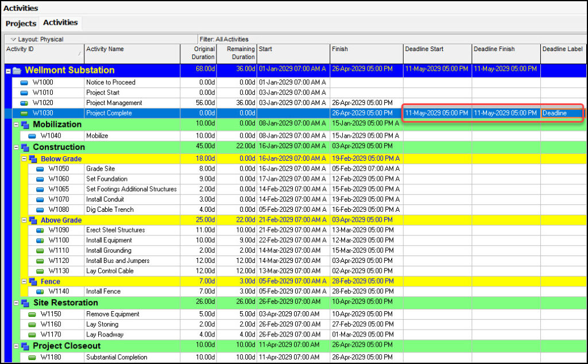Select the Erect Steel Structures activity

coord(115,230)
